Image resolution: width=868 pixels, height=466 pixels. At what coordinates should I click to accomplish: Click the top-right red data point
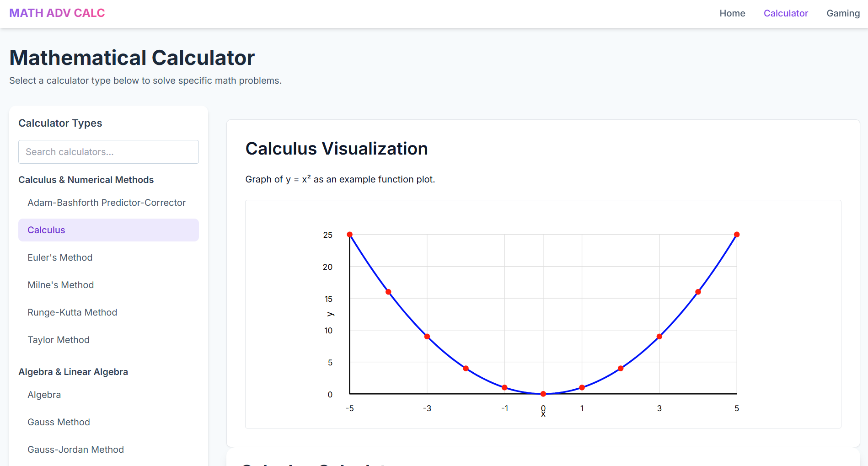click(x=737, y=235)
